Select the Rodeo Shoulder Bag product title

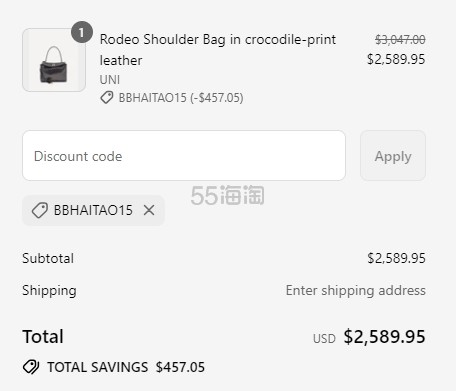click(x=218, y=50)
